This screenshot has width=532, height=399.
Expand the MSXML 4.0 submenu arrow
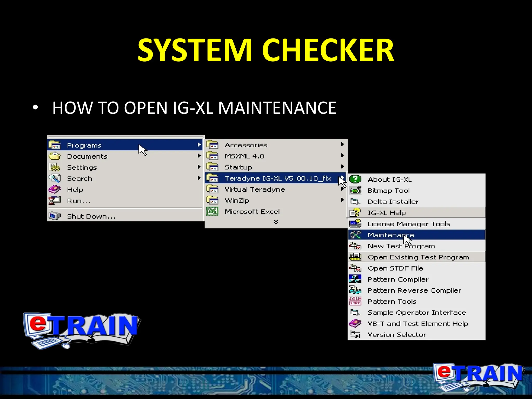click(343, 156)
